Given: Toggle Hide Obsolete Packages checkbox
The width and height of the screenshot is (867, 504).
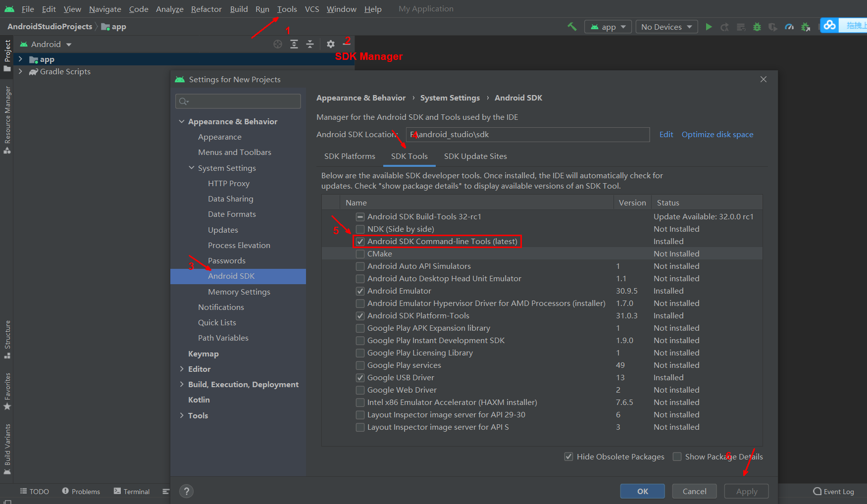Looking at the screenshot, I should (x=569, y=456).
